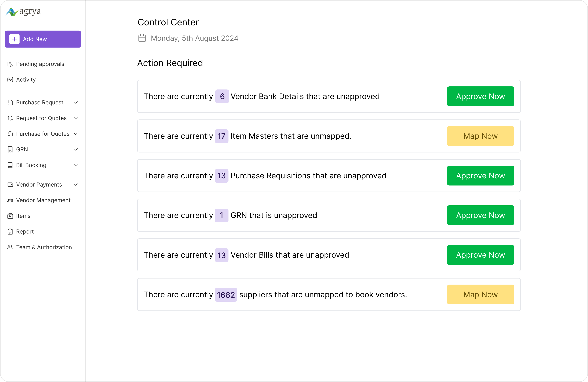Expand the GRN section chevron

coord(76,149)
